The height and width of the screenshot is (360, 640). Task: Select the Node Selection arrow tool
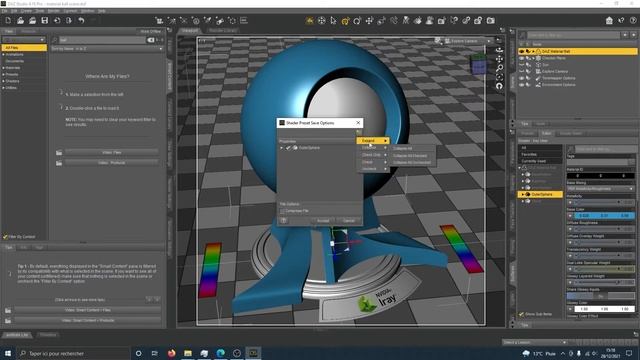click(333, 21)
